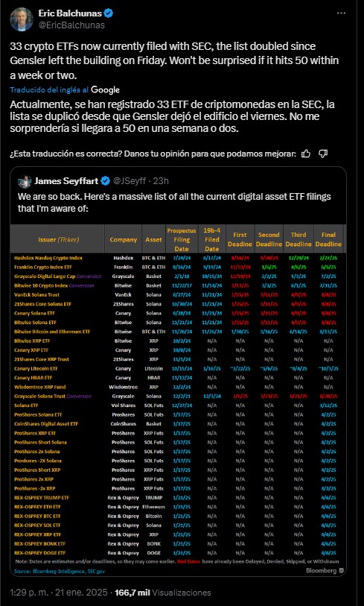Click the 'Asset' column header

point(153,239)
